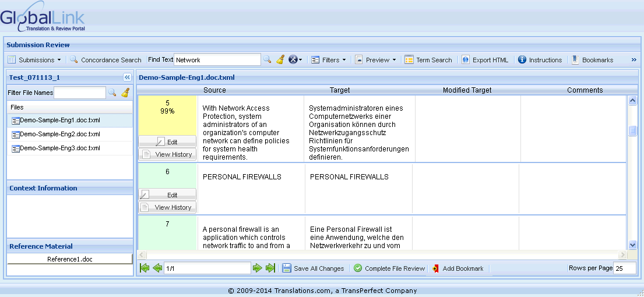Search file names with magnifier icon
Viewport: 644px width, 297px height.
tap(112, 93)
